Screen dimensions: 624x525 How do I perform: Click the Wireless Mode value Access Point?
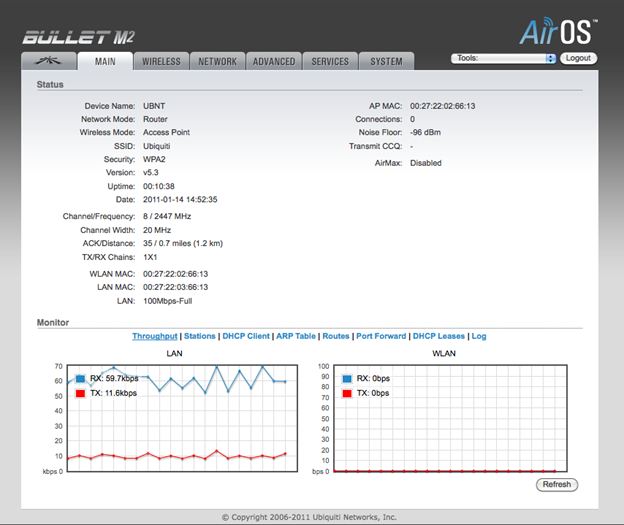point(166,132)
